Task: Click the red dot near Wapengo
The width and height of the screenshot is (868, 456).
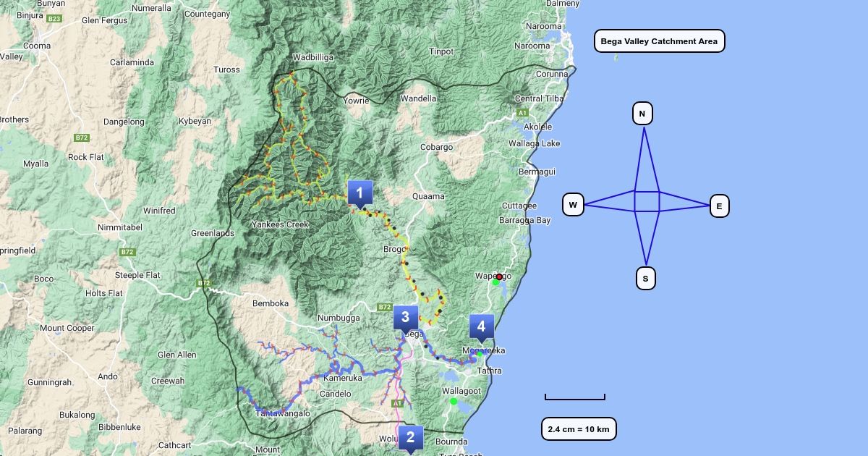Action: pos(499,276)
